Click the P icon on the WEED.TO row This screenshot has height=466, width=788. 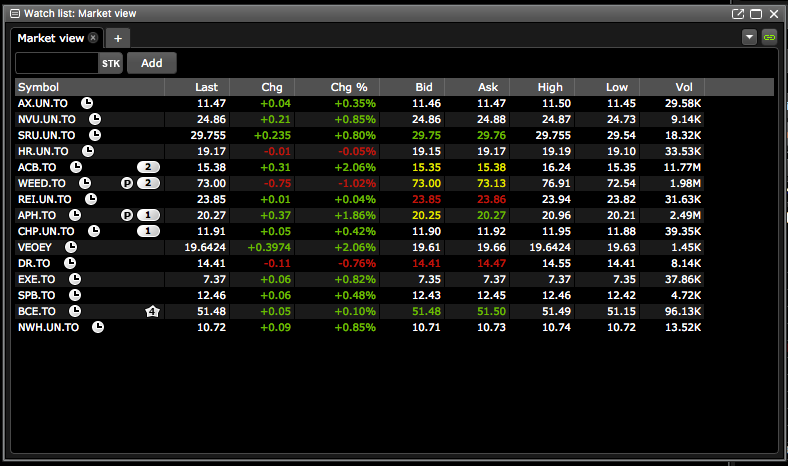point(127,183)
